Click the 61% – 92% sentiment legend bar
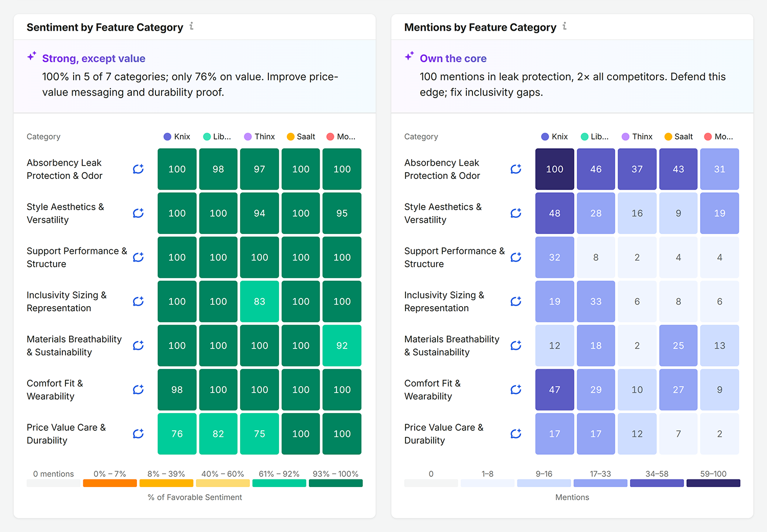The height and width of the screenshot is (532, 767). 279,483
